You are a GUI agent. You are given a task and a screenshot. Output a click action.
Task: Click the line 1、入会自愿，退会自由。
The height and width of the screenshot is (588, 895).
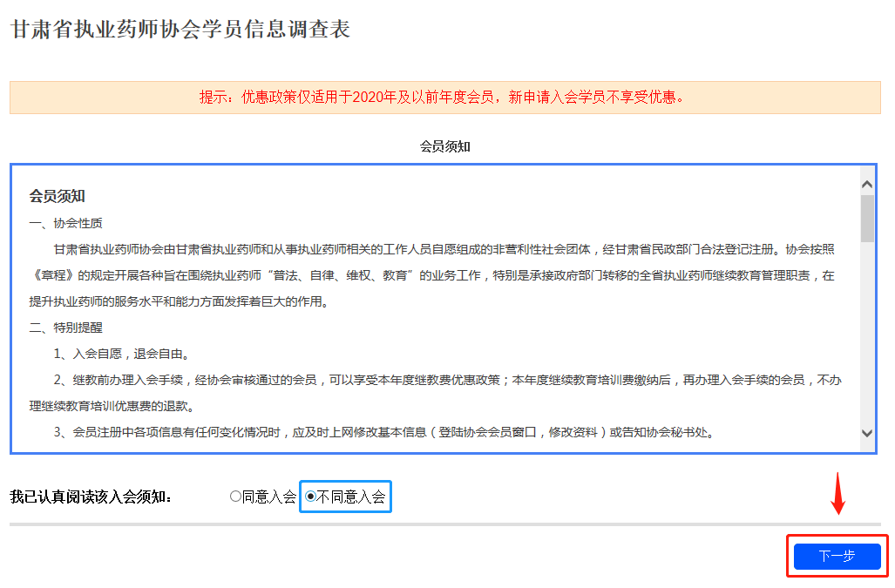[x=122, y=354]
